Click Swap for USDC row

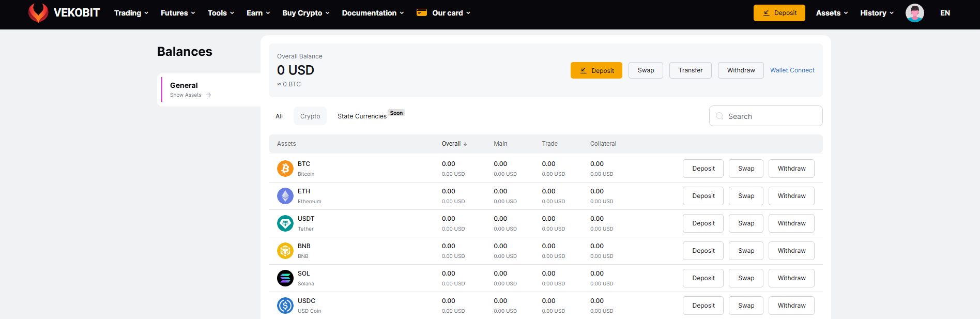[x=746, y=306]
